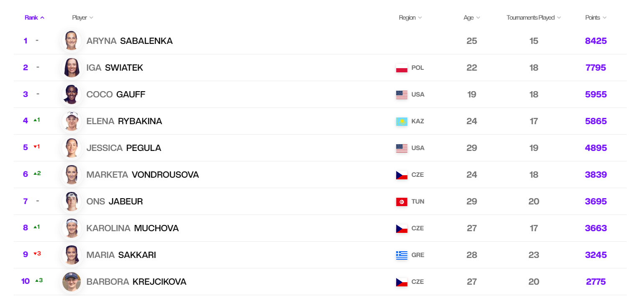Viewport: 644px width, 296px height.
Task: Sort players by Age column
Action: pyautogui.click(x=471, y=18)
